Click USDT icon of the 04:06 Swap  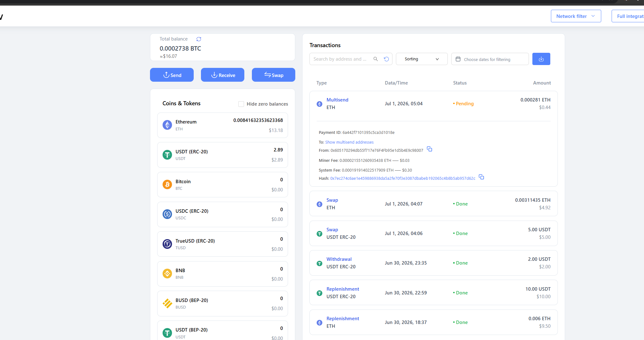pyautogui.click(x=319, y=234)
